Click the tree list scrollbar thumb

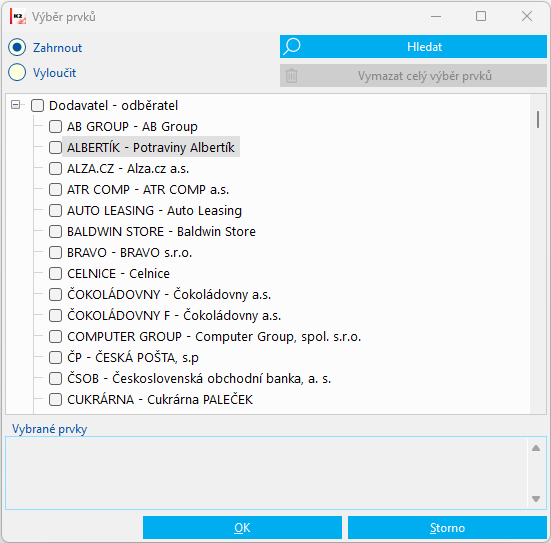pos(538,119)
